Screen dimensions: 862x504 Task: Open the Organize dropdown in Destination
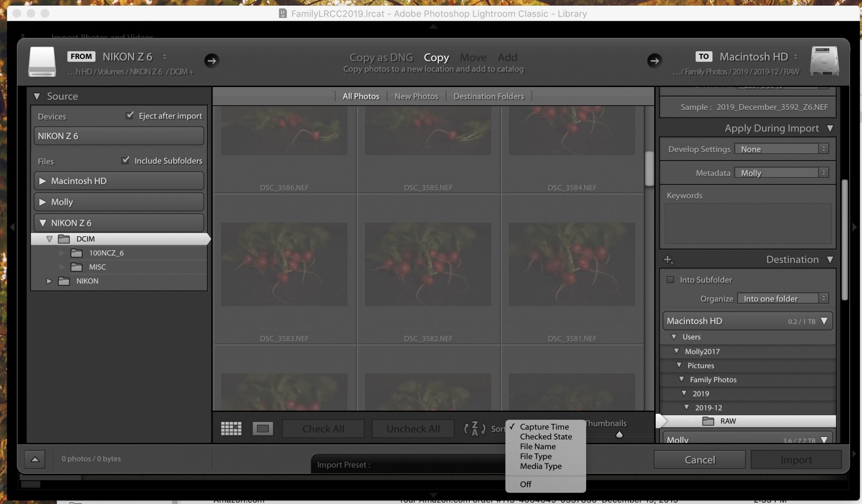(x=781, y=298)
